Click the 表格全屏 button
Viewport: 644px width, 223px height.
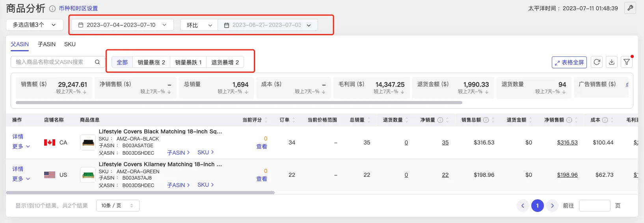click(x=569, y=62)
